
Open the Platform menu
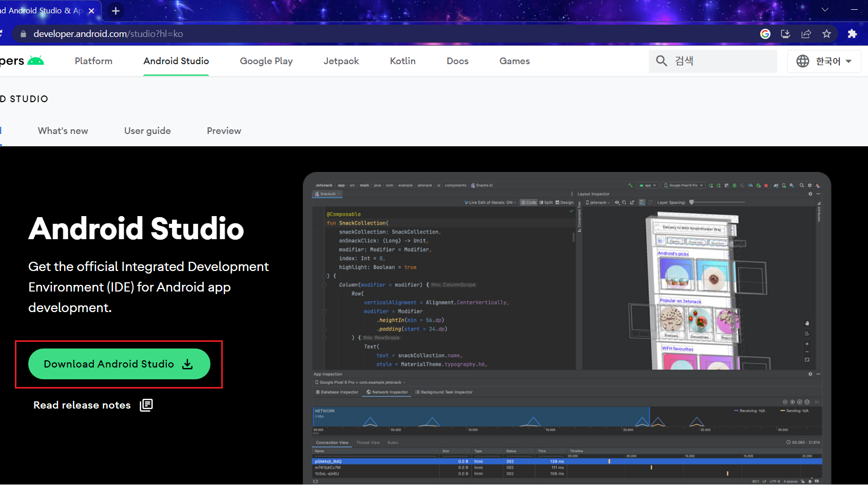point(93,61)
